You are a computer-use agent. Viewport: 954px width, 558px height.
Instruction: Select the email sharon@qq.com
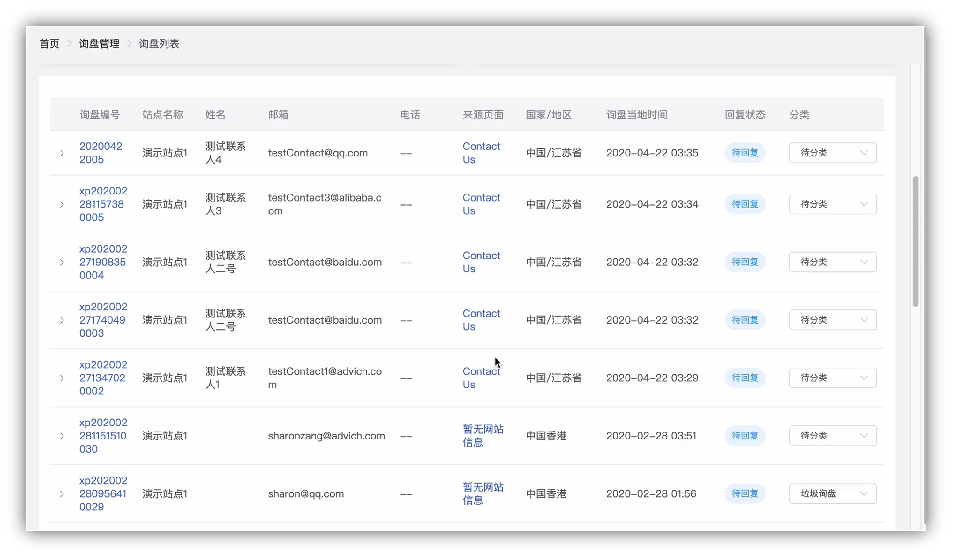point(306,493)
